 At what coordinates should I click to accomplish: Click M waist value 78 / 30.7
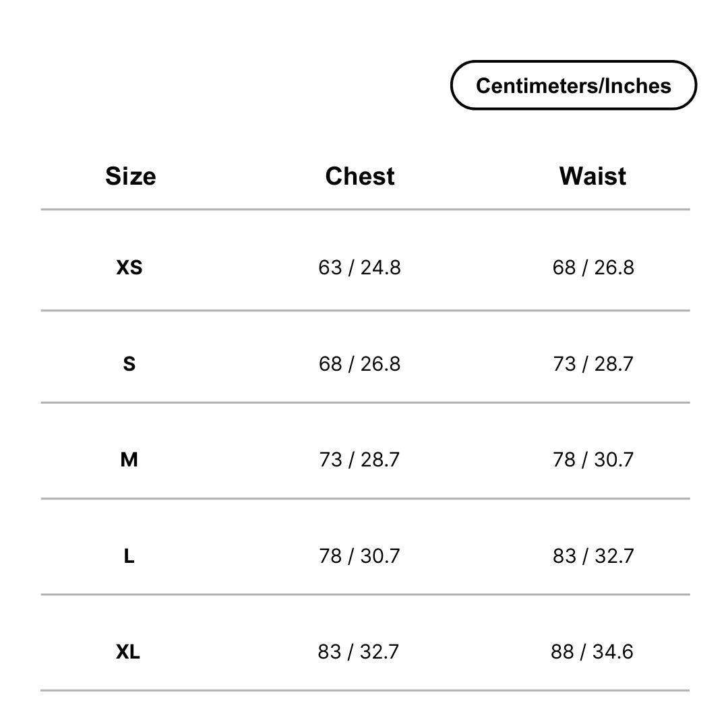(593, 460)
